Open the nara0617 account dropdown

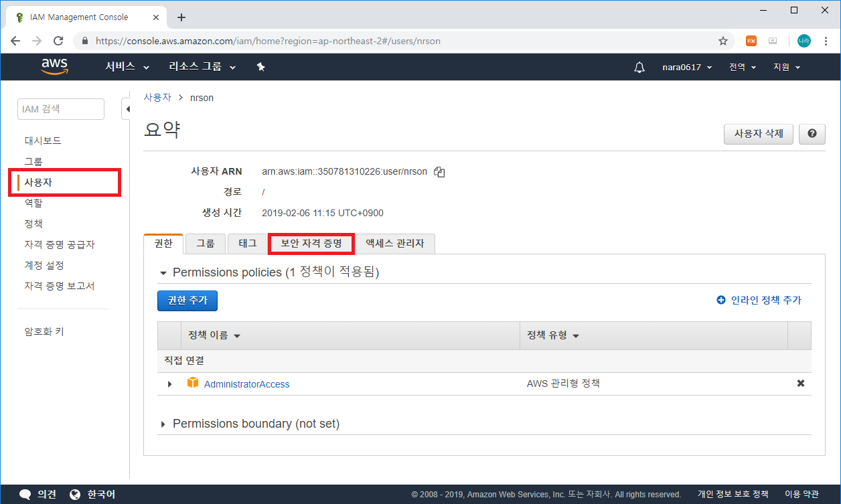(687, 67)
